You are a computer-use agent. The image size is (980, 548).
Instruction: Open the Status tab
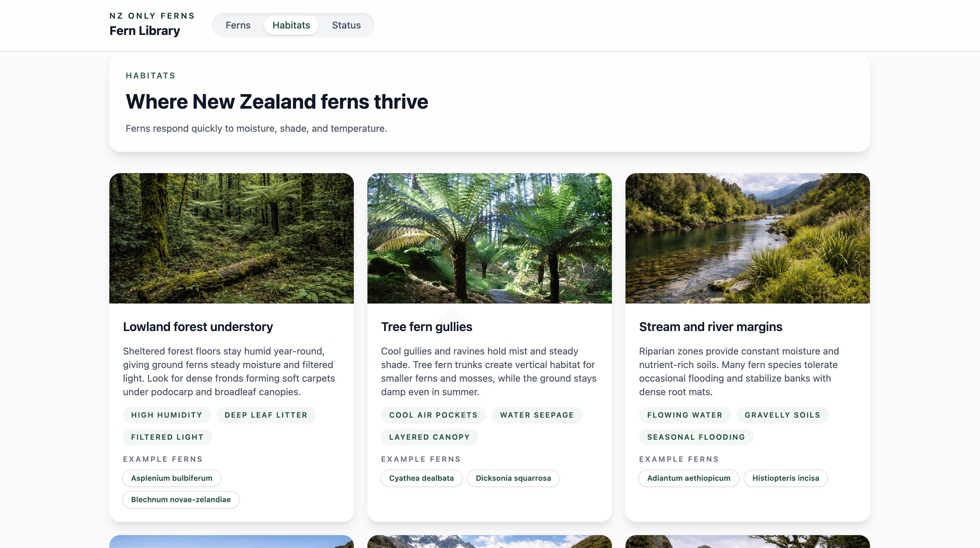point(346,25)
